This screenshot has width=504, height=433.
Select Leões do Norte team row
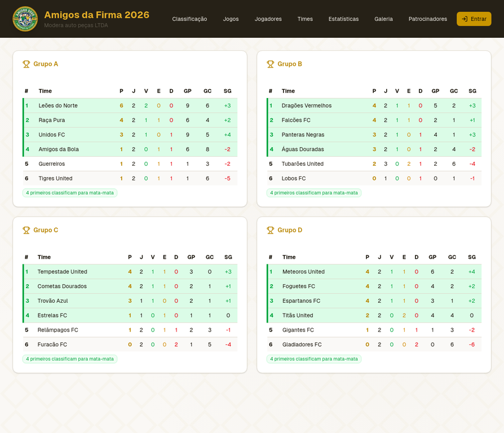coord(58,105)
